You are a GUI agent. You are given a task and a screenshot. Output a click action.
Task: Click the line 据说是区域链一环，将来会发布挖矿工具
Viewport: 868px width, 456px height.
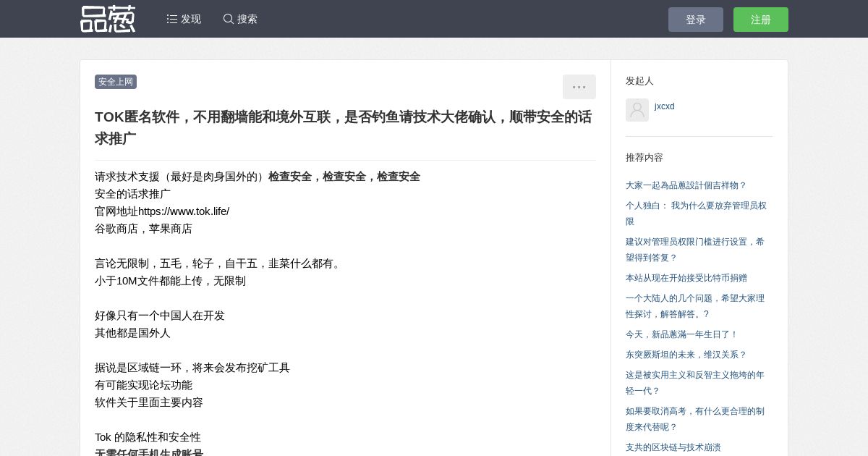click(x=192, y=368)
